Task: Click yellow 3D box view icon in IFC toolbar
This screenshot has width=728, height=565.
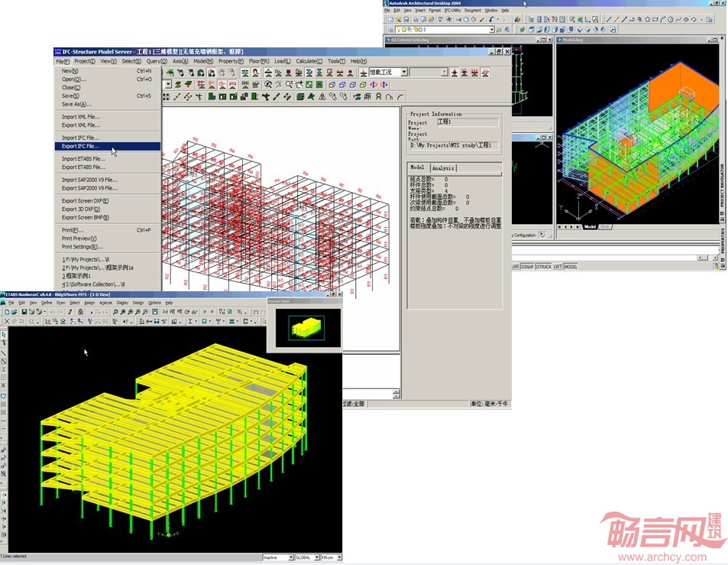Action: [363, 85]
